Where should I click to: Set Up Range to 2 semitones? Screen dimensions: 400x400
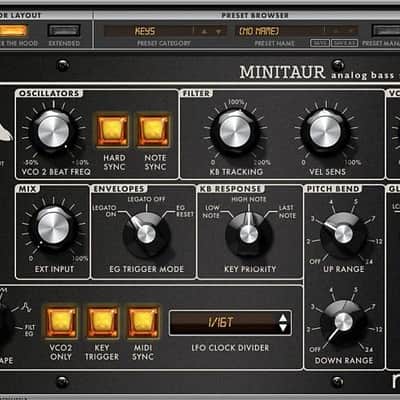click(309, 241)
